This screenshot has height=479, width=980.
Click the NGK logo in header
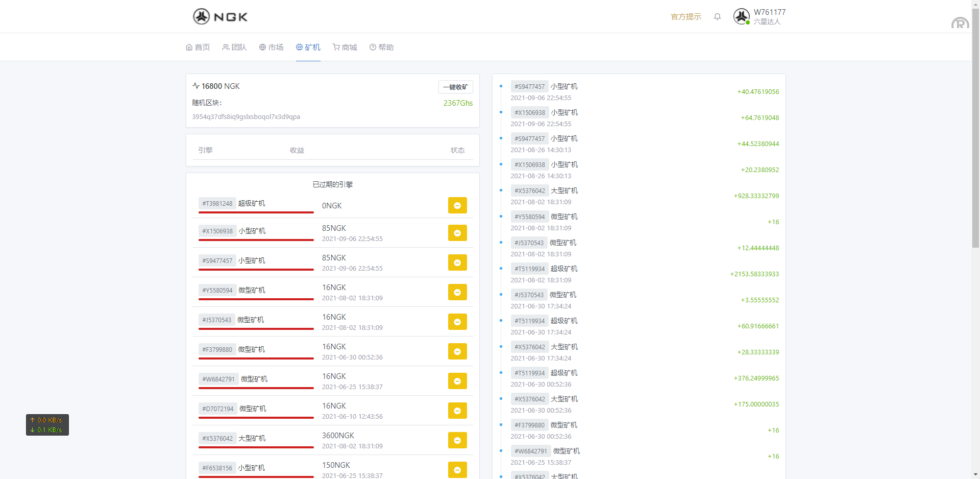220,17
